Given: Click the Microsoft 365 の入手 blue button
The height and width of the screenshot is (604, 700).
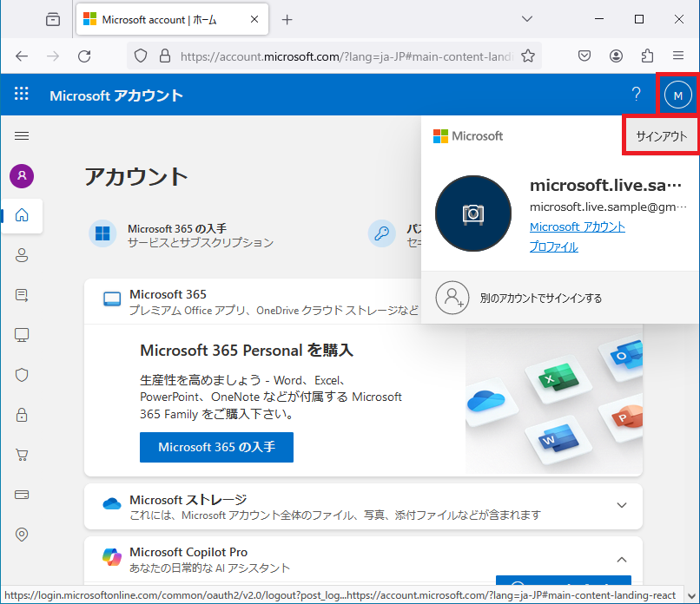Looking at the screenshot, I should point(216,447).
